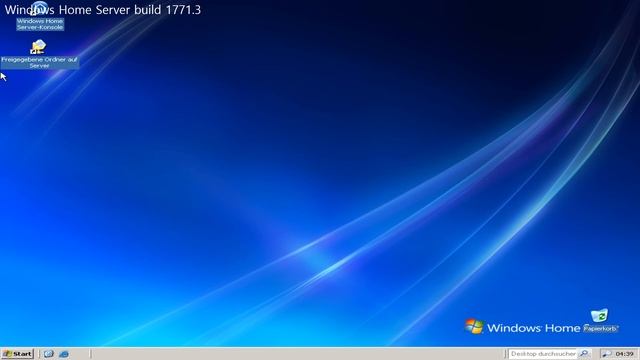The height and width of the screenshot is (360, 640).
Task: Launch the blue Internet Explorer quick launch icon
Action: tap(64, 354)
